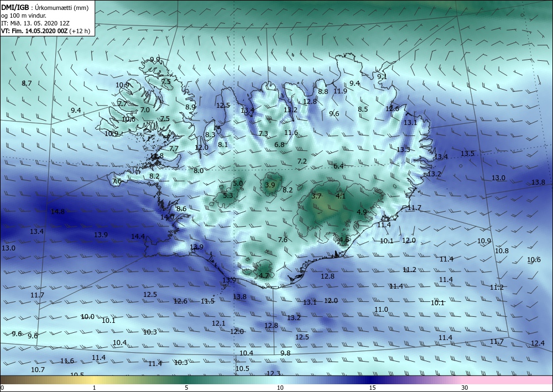The height and width of the screenshot is (392, 553).
Task: Click the 10 label on the colour scale
Action: [x=280, y=388]
